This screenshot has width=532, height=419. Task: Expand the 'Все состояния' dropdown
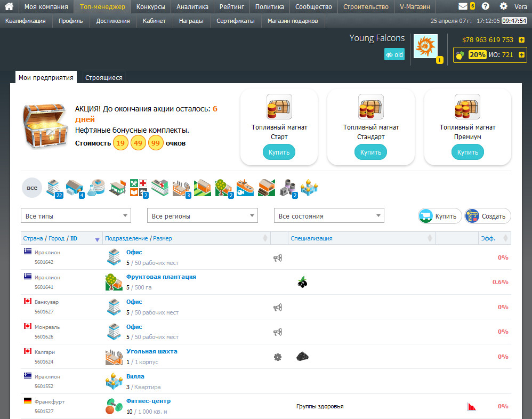click(329, 216)
